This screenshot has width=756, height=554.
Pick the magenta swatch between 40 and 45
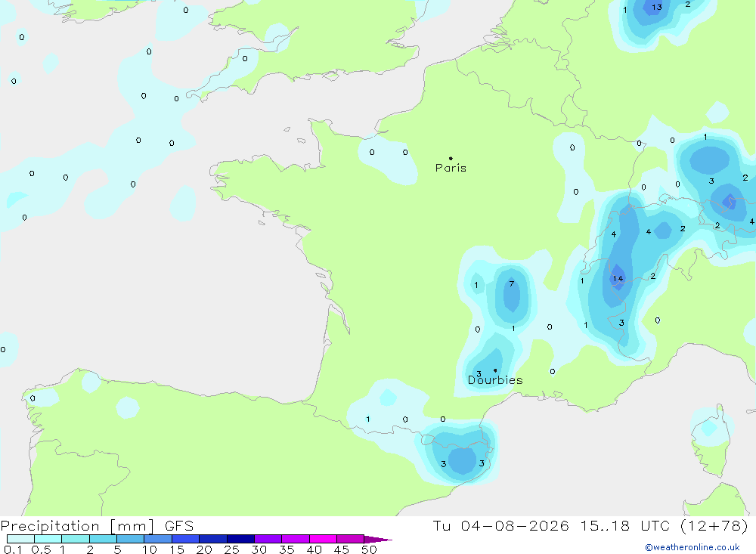tap(323, 539)
